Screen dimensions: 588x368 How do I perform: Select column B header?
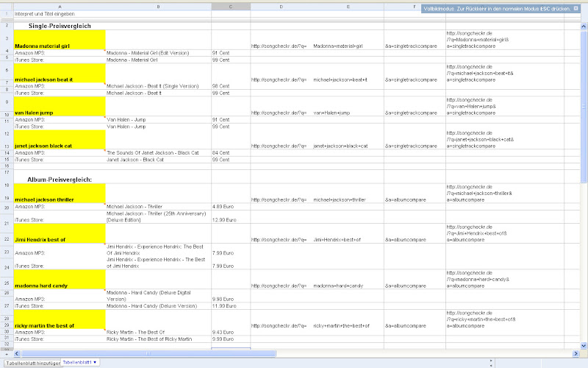coord(158,7)
